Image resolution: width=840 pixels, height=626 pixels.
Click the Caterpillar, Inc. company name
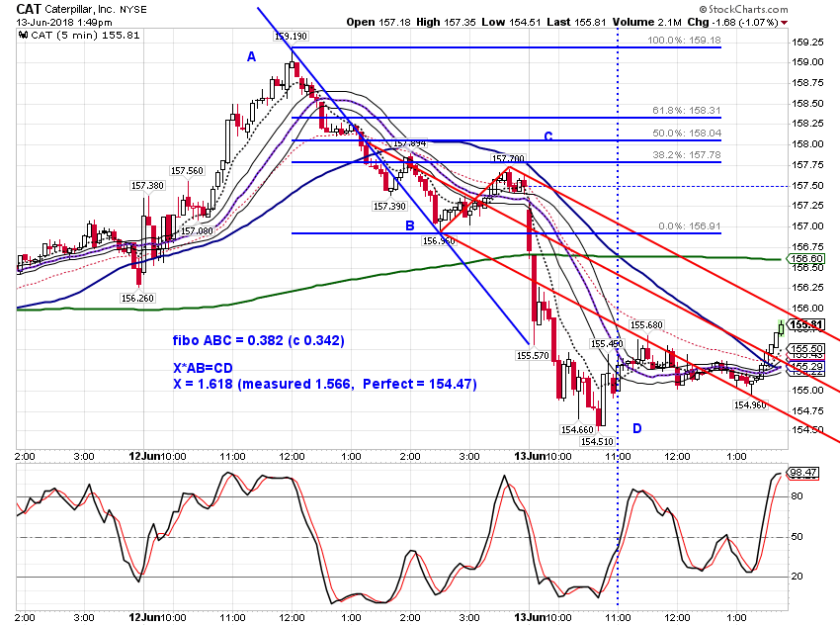pos(81,10)
